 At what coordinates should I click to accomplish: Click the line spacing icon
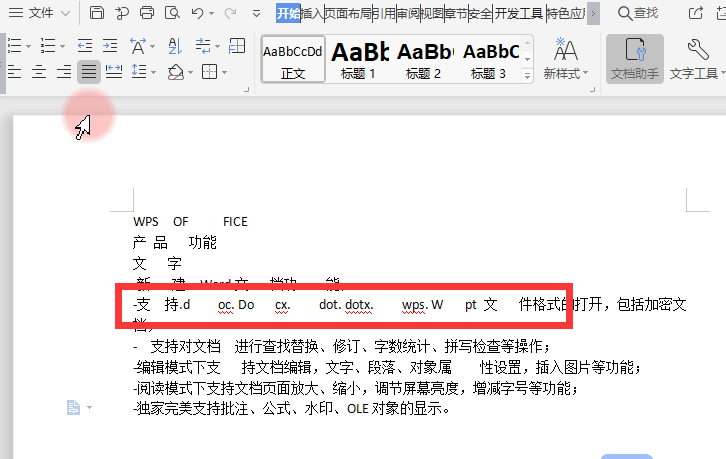(139, 72)
